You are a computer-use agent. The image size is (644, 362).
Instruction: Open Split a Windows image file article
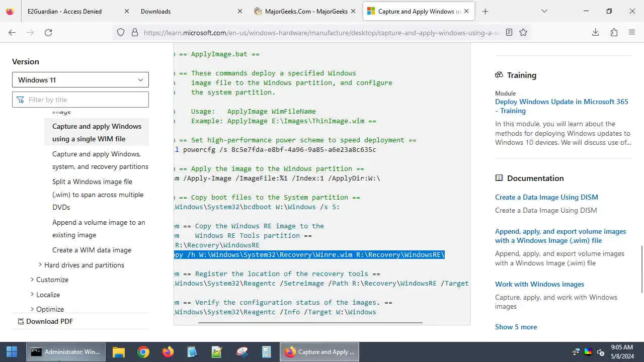tap(98, 195)
